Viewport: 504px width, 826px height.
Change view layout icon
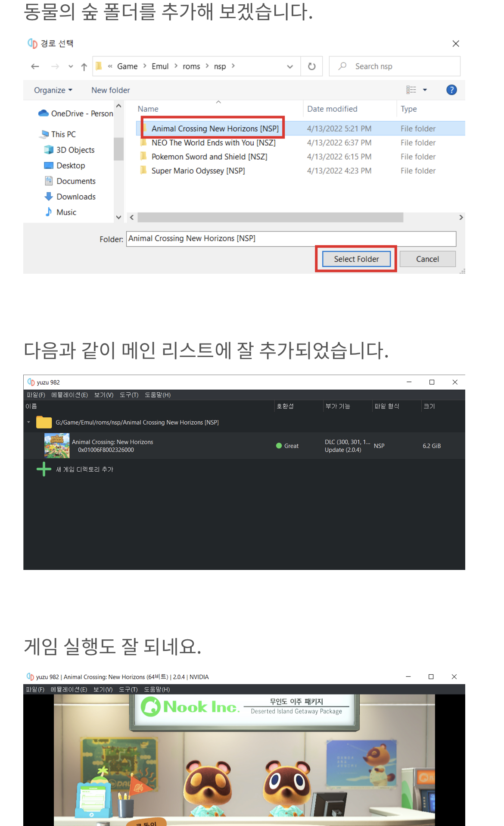pos(411,90)
